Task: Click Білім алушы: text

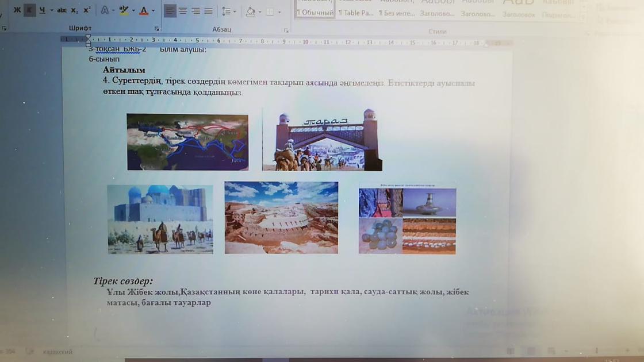Action: (183, 49)
